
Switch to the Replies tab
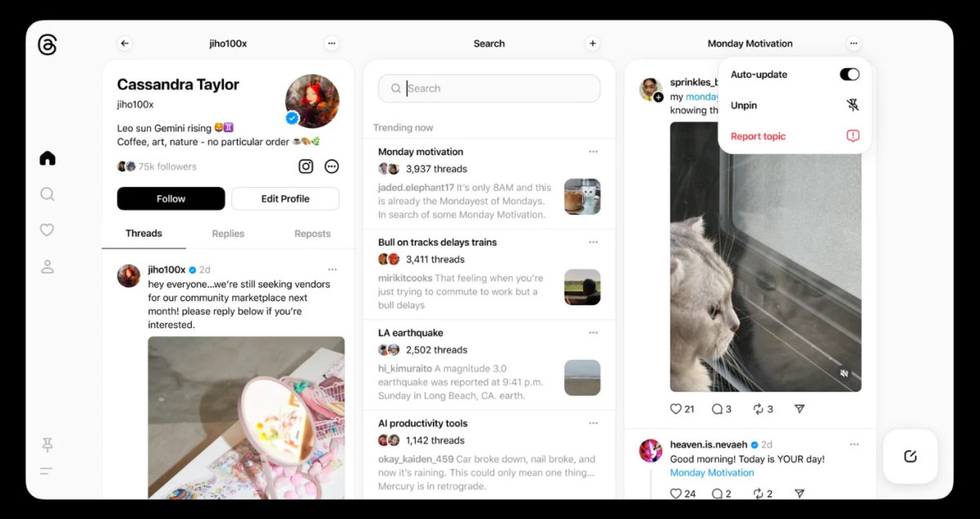(228, 233)
